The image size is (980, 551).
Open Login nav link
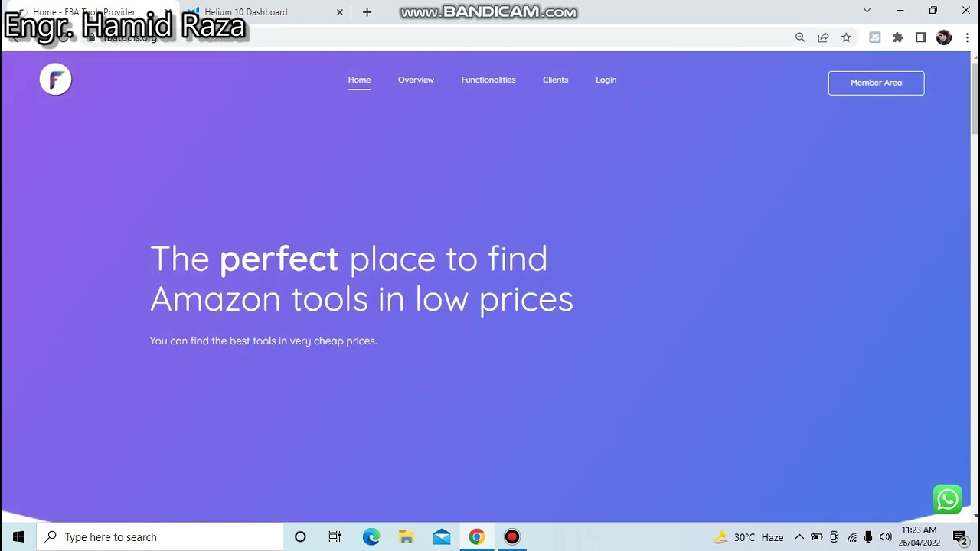[606, 80]
